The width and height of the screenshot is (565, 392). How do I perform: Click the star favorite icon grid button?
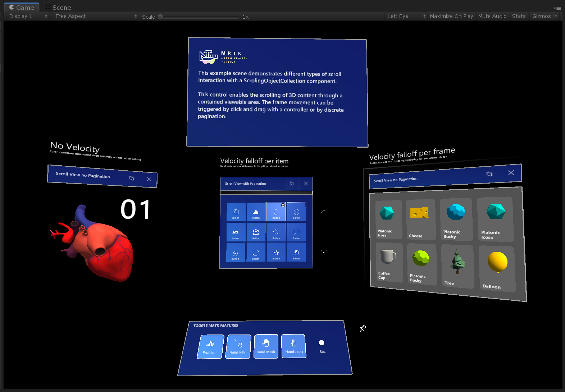coord(276,252)
